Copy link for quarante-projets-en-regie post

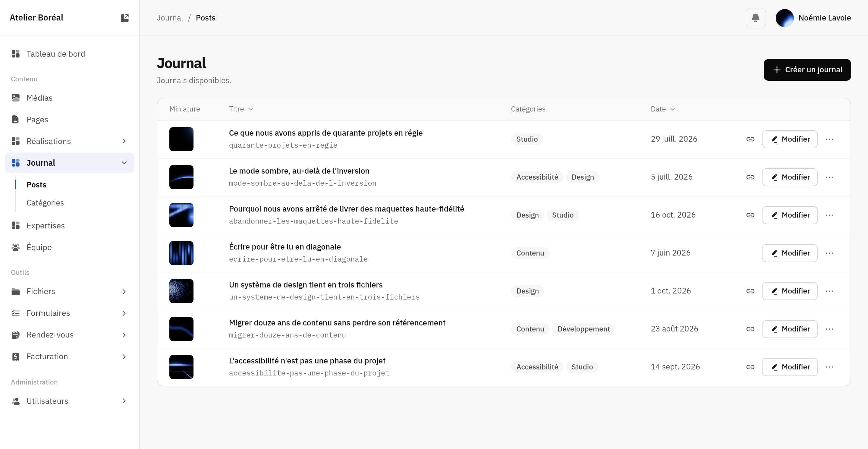click(x=750, y=139)
